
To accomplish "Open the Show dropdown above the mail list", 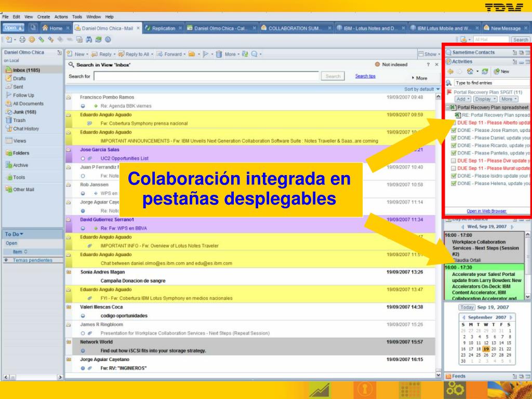I will [x=429, y=54].
